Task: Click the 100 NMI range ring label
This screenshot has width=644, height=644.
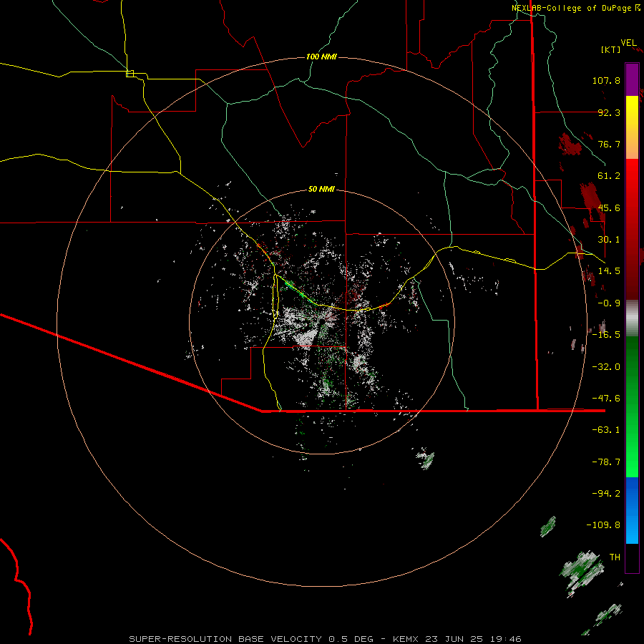Action: (321, 57)
